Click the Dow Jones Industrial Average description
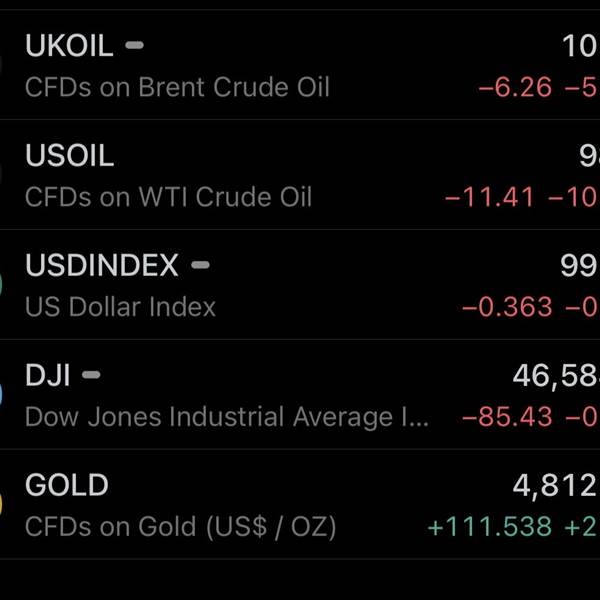Image resolution: width=600 pixels, height=600 pixels. click(x=226, y=417)
